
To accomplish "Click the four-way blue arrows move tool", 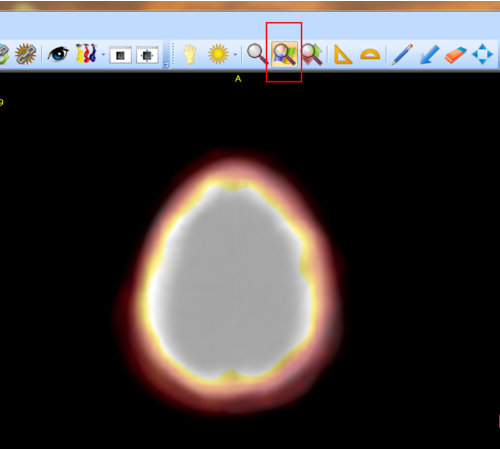I will click(482, 54).
